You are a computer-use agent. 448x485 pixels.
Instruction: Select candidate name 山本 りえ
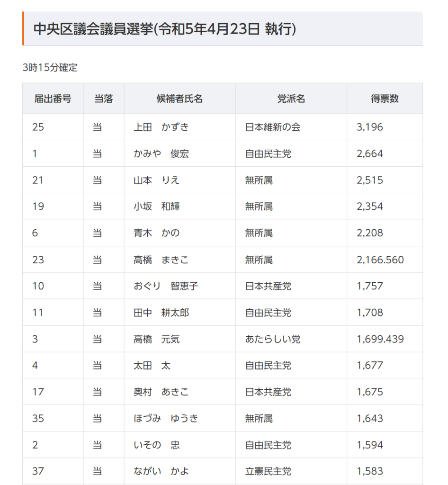click(x=156, y=180)
